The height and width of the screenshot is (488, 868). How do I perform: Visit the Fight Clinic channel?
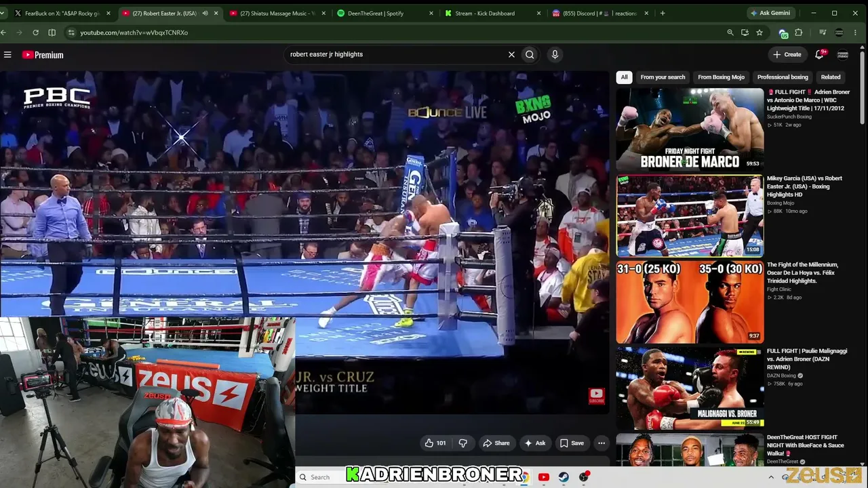[779, 289]
